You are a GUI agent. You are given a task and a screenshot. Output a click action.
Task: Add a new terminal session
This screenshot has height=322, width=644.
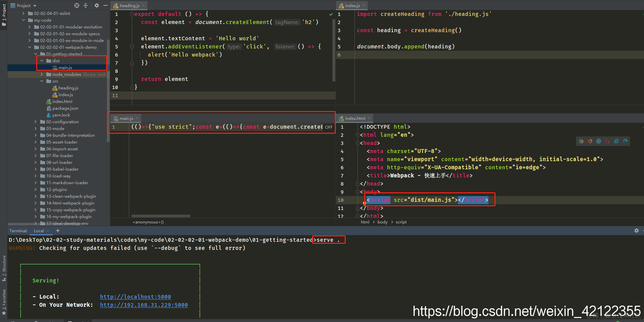tap(58, 231)
